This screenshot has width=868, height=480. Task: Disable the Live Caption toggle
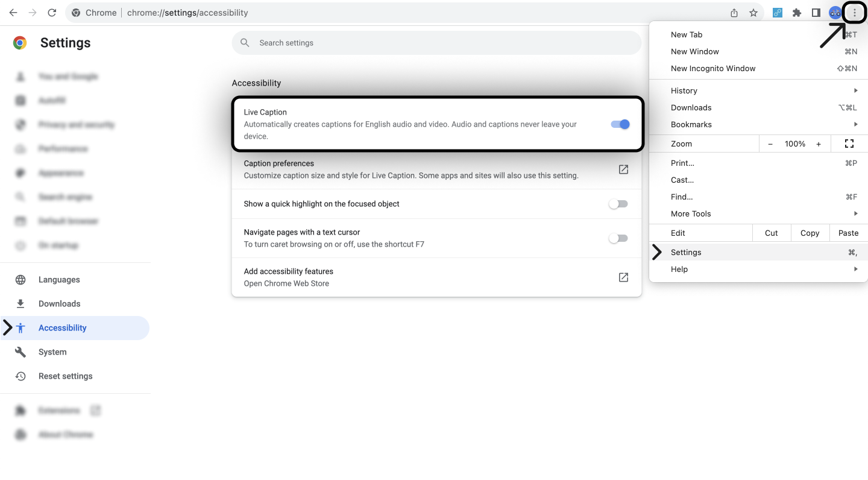click(x=620, y=124)
